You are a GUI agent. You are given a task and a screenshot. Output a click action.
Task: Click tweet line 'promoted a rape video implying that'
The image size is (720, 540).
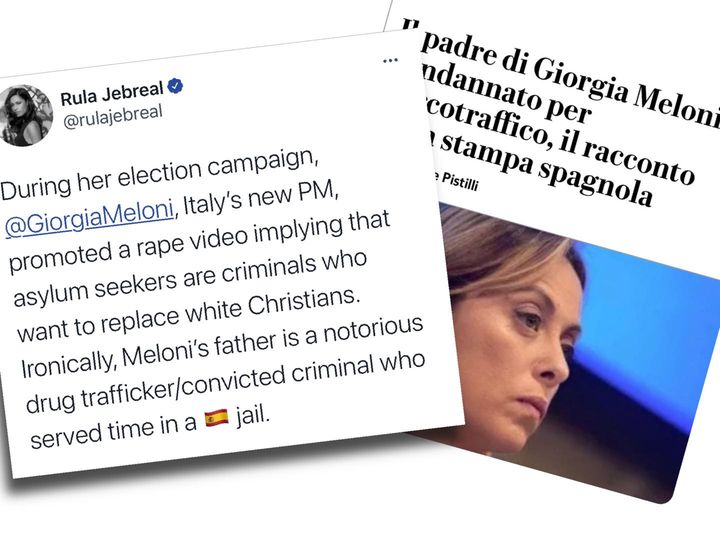pos(199,242)
